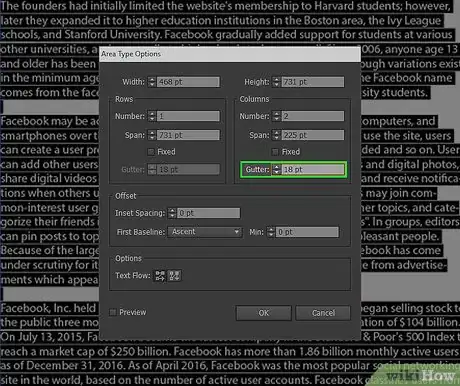Click the Columns Gutter field 18 pt
This screenshot has width=460, height=386.
[x=313, y=169]
